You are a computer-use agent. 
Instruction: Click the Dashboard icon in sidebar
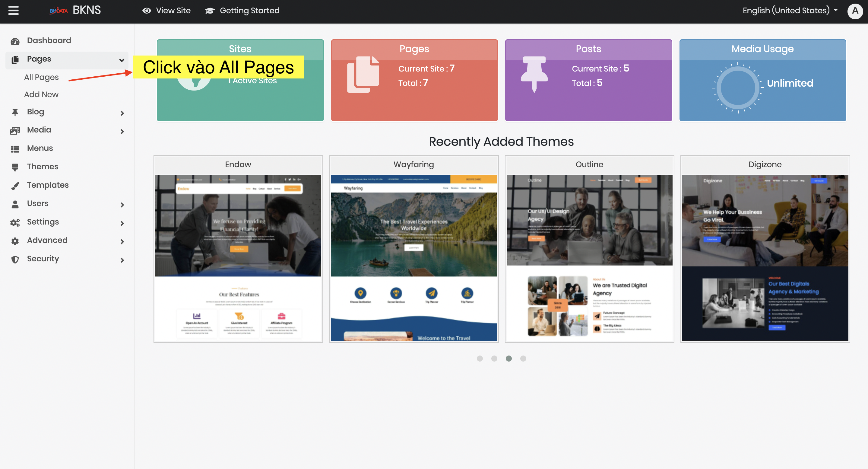(x=15, y=40)
